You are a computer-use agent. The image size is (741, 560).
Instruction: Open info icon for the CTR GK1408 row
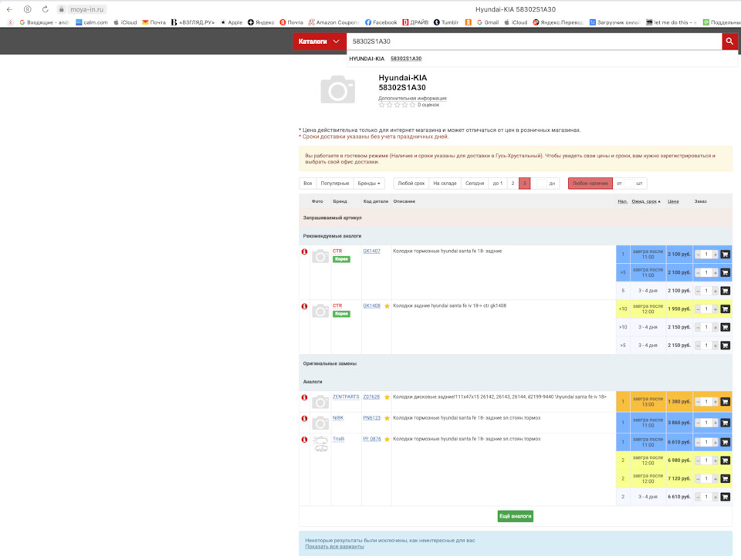[x=304, y=306]
